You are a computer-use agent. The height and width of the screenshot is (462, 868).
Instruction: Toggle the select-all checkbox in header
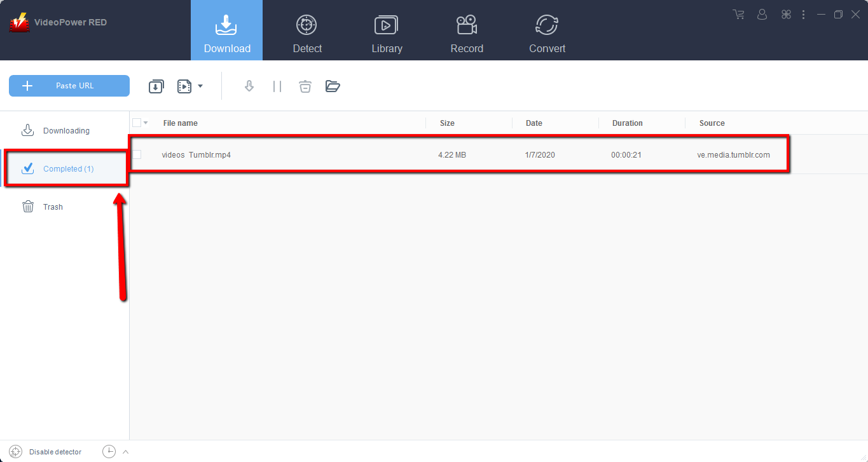(x=137, y=123)
